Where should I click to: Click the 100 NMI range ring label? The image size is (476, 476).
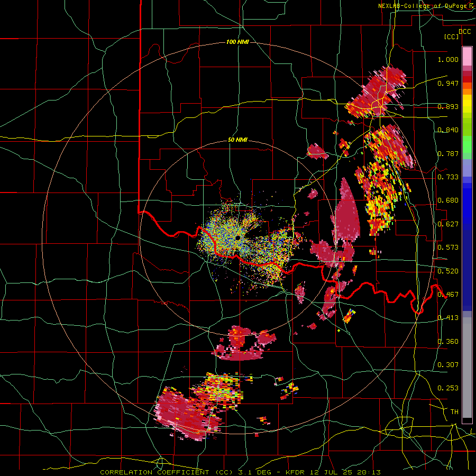tap(237, 42)
